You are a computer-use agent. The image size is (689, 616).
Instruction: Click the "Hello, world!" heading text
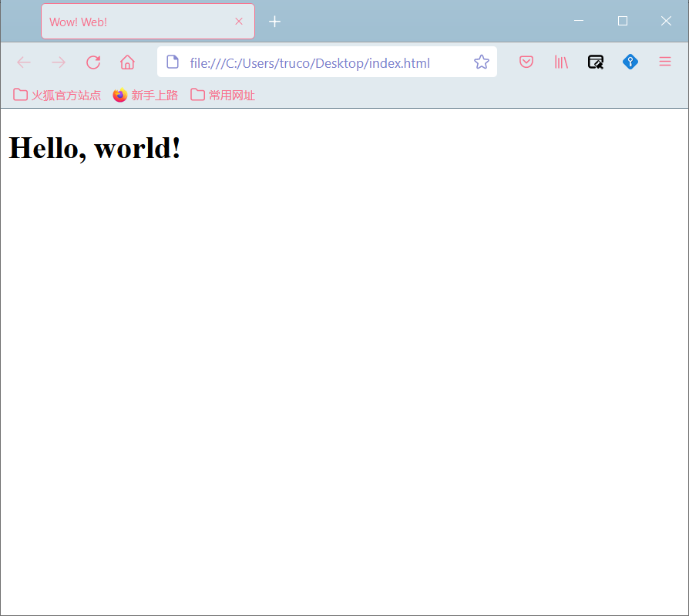95,147
